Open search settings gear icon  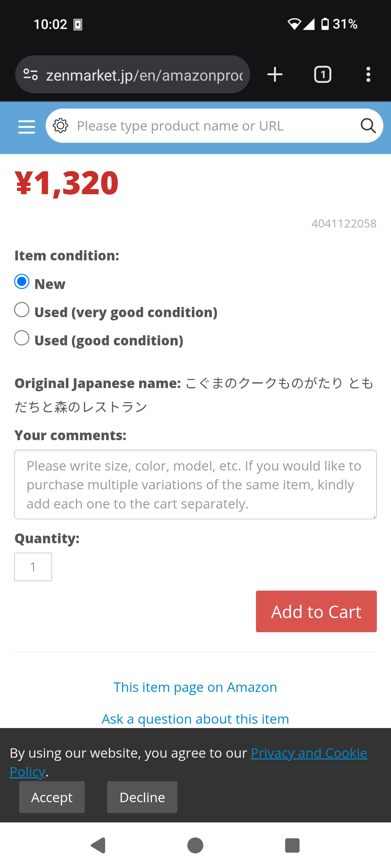(x=60, y=126)
